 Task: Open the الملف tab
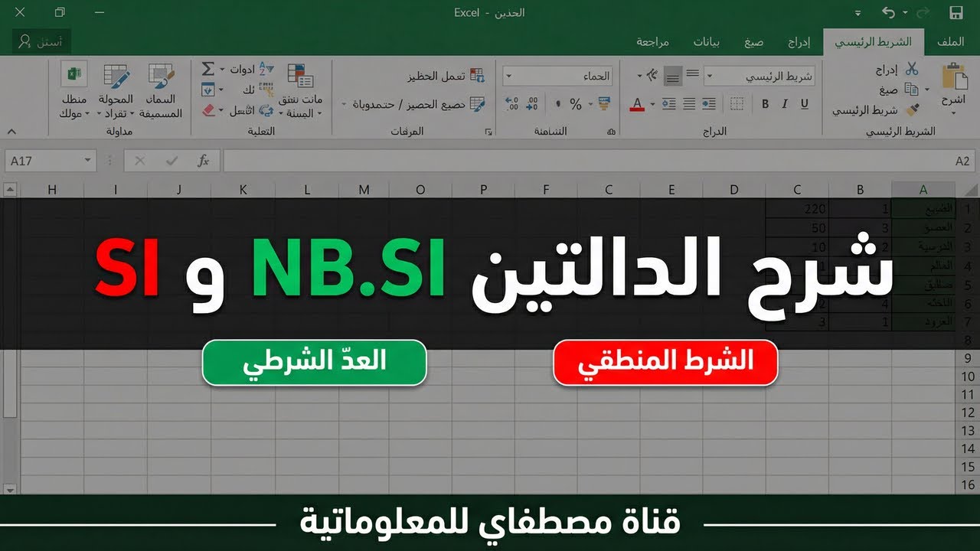(x=950, y=41)
